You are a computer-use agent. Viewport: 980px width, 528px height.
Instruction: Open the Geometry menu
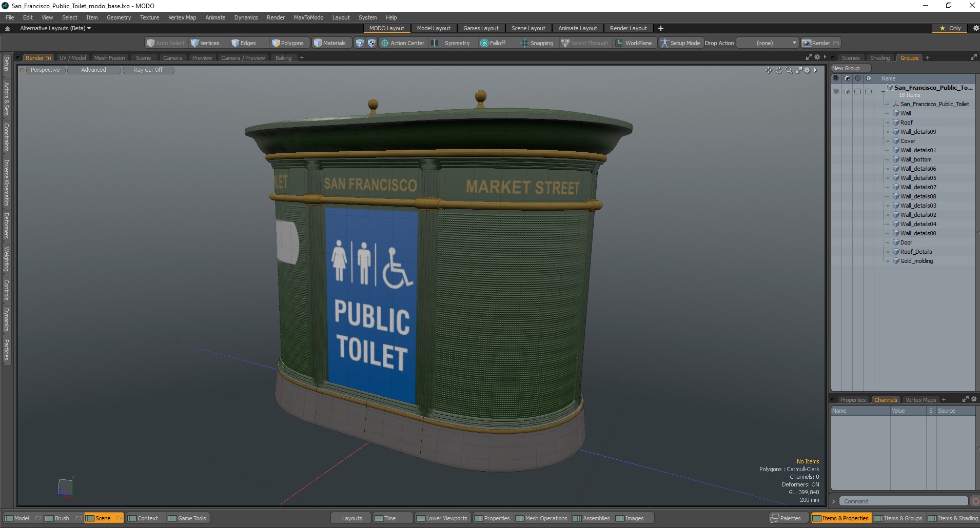pos(119,17)
